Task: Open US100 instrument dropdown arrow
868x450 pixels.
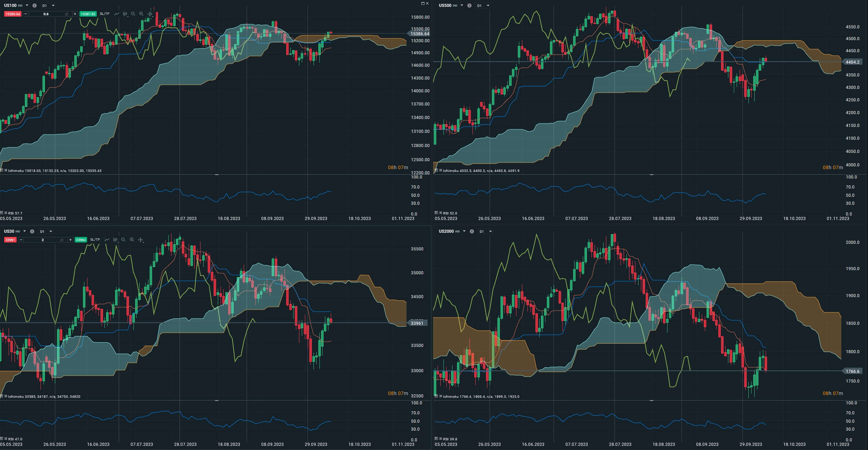Action: (x=27, y=6)
